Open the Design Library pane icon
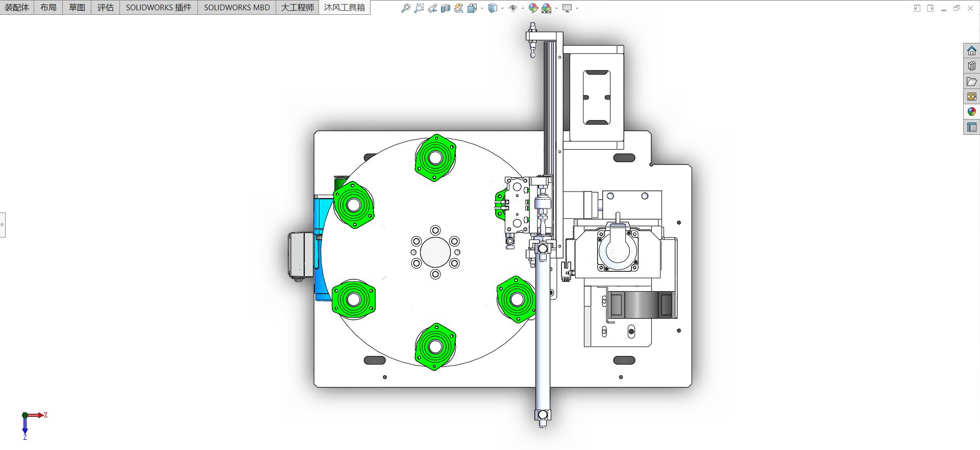The image size is (980, 450). [972, 66]
